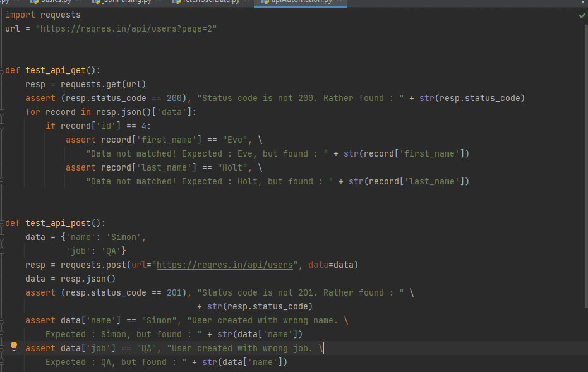Switch to the apiAutomation.py tab

301,2
